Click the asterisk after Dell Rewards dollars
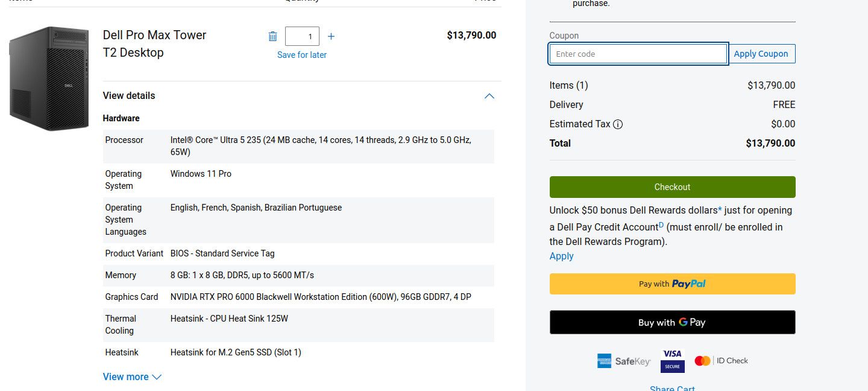 pyautogui.click(x=720, y=209)
